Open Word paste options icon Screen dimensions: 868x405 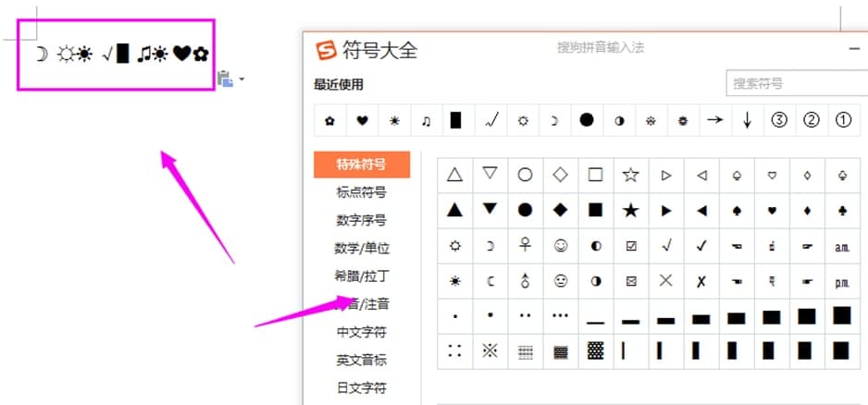tap(225, 79)
